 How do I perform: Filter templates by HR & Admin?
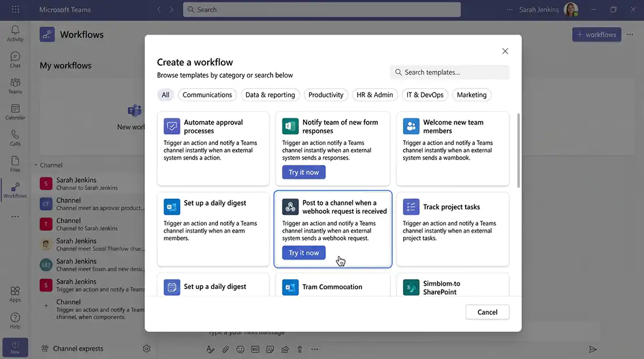pos(374,95)
